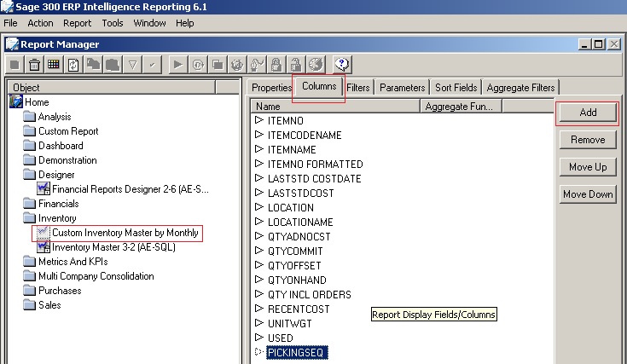Open the Action menu

pyautogui.click(x=40, y=23)
